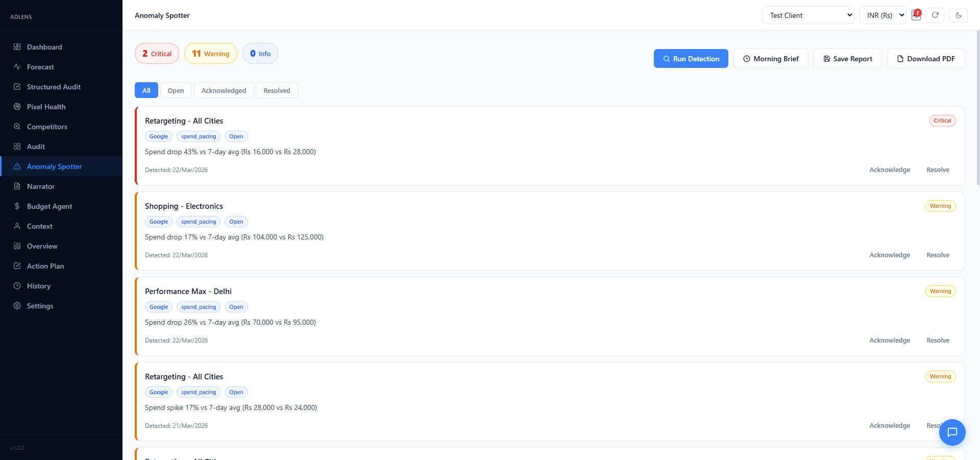980x460 pixels.
Task: Select the Resolved filter tab
Action: (x=277, y=90)
